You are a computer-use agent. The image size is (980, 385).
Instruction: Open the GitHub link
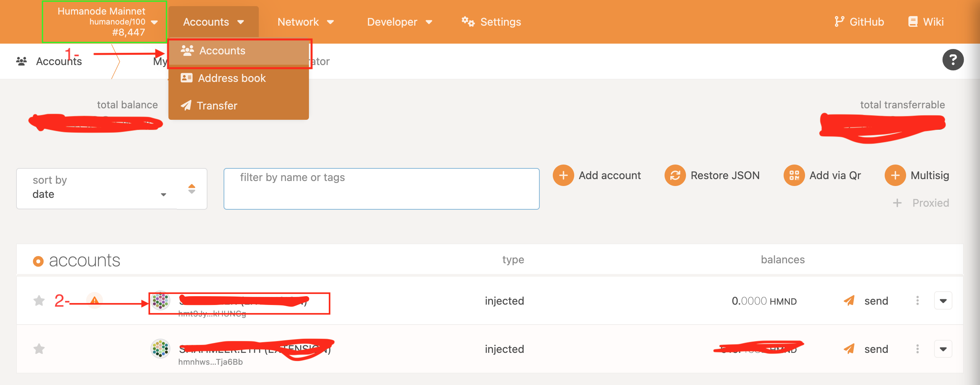859,22
